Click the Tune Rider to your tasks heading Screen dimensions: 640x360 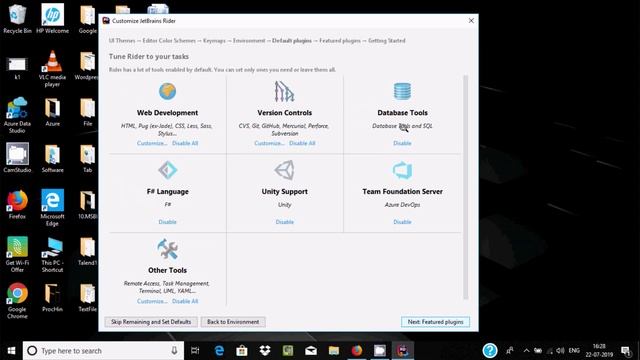point(149,57)
